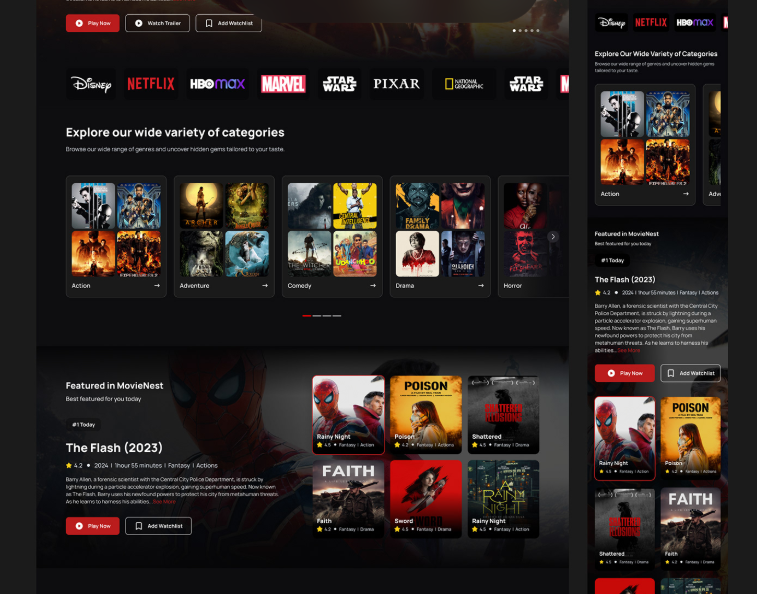Open the See More link under the desktop Flash description

[x=164, y=501]
